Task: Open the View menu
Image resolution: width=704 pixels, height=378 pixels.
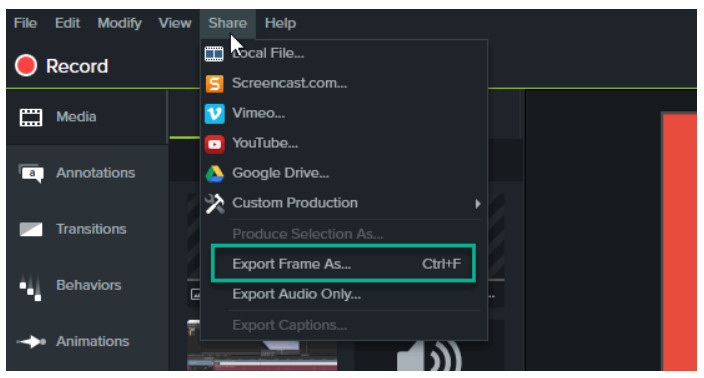Action: pyautogui.click(x=175, y=23)
